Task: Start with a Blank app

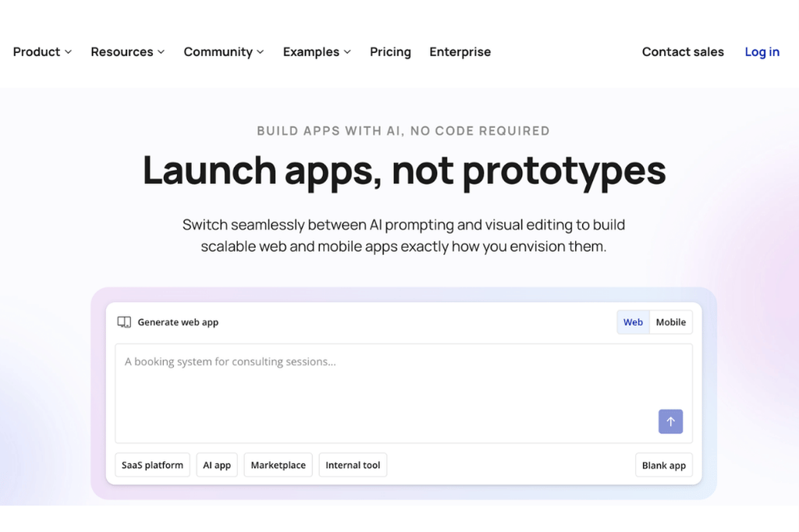Action: click(663, 466)
